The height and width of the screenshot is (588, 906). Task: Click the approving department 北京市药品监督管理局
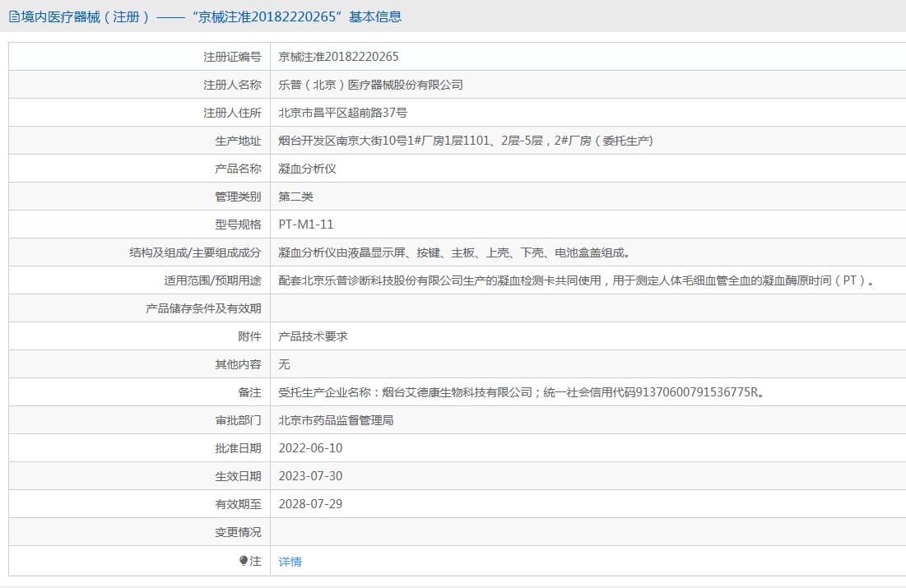[x=337, y=420]
